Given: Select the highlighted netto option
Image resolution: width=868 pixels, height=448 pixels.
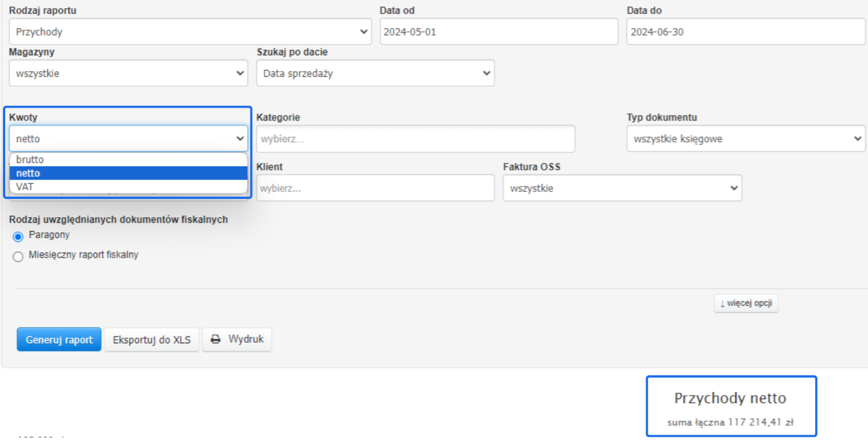Looking at the screenshot, I should [29, 173].
